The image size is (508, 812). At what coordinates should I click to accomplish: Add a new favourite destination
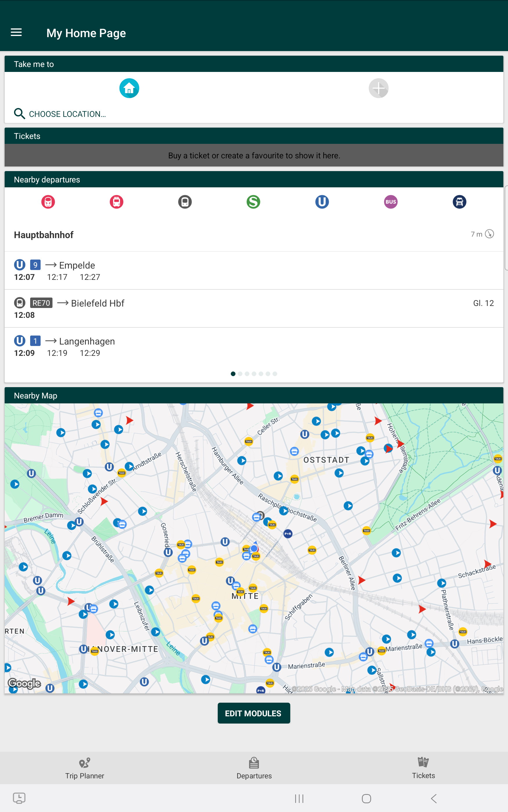click(378, 88)
